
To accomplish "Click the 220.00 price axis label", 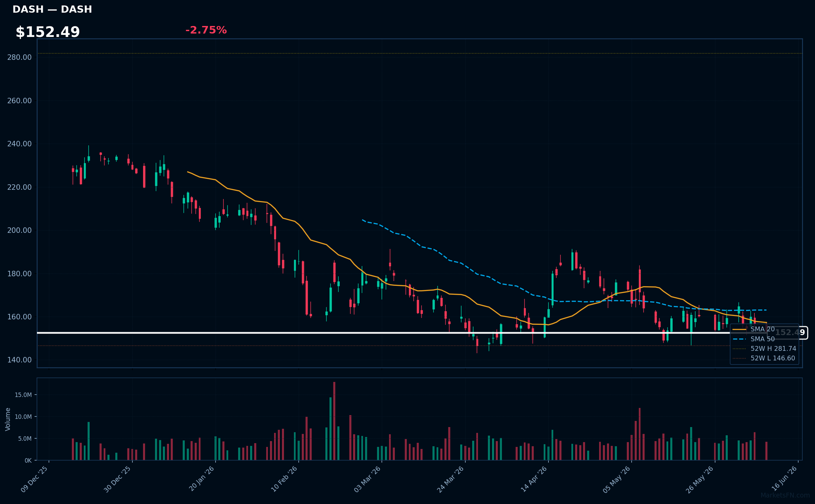I will (x=20, y=187).
